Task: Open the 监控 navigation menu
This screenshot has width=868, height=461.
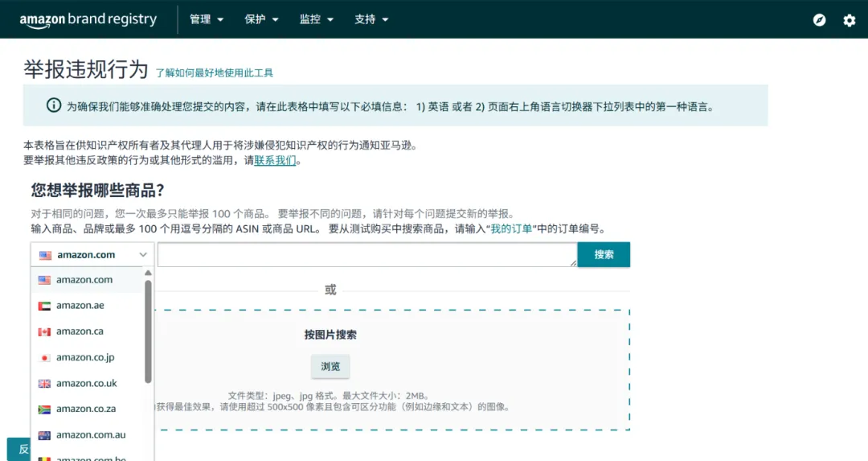Action: click(316, 19)
